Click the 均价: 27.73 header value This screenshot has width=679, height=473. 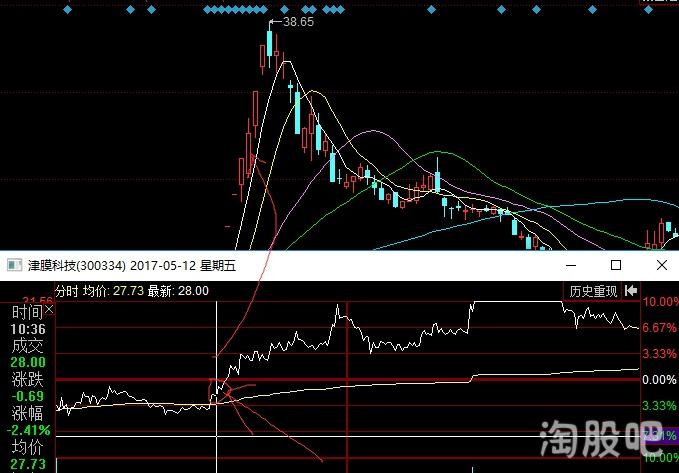[x=113, y=291]
